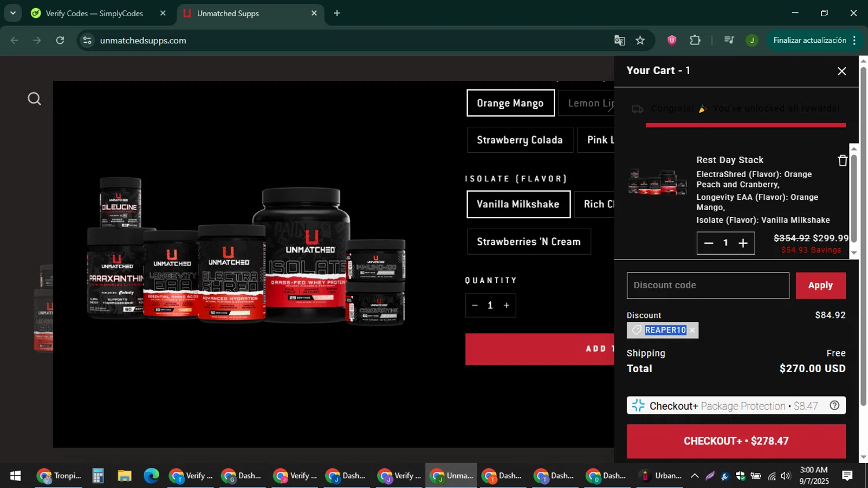Click the page vertical scrollbar
The image size is (868, 488).
pyautogui.click(x=863, y=236)
